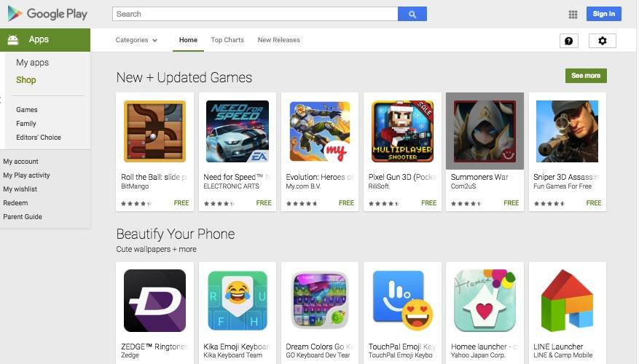Select Editors' Choice in the sidebar
The image size is (639, 364).
click(x=39, y=137)
